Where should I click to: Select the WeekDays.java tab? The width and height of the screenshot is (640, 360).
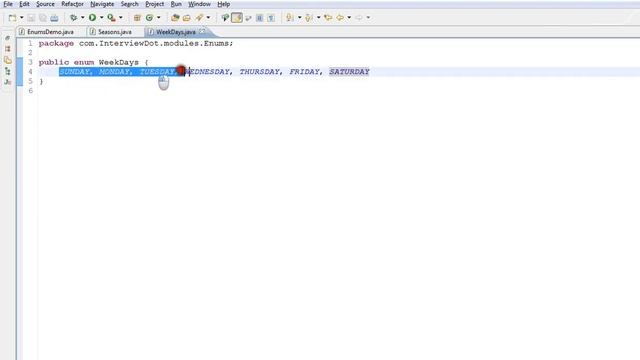tap(176, 32)
